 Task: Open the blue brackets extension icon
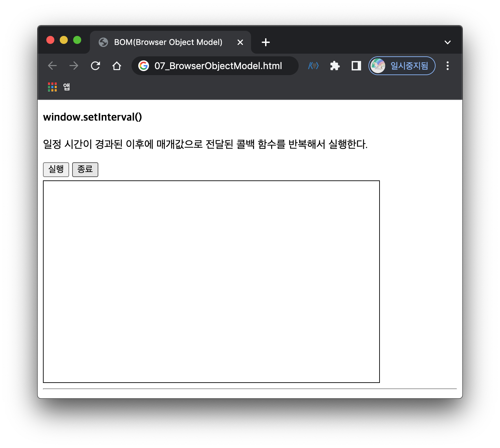pyautogui.click(x=313, y=66)
